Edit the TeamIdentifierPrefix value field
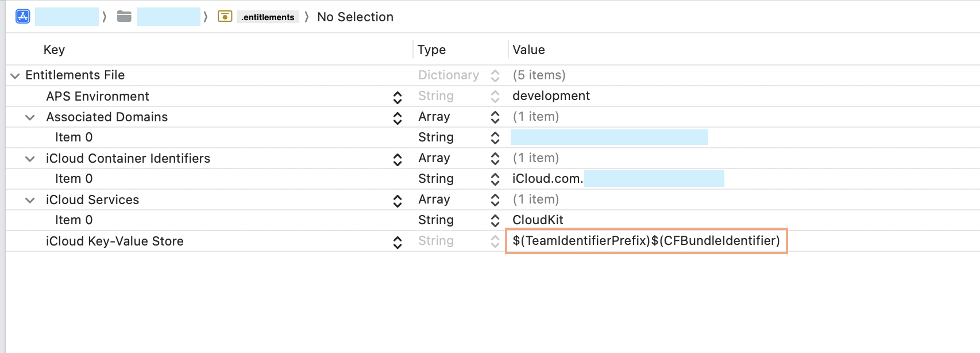980x353 pixels. 646,241
